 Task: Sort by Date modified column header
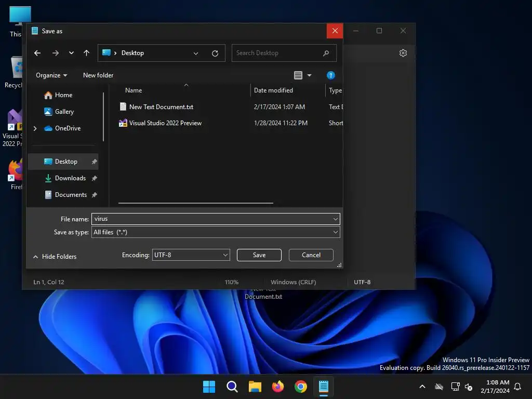click(273, 90)
